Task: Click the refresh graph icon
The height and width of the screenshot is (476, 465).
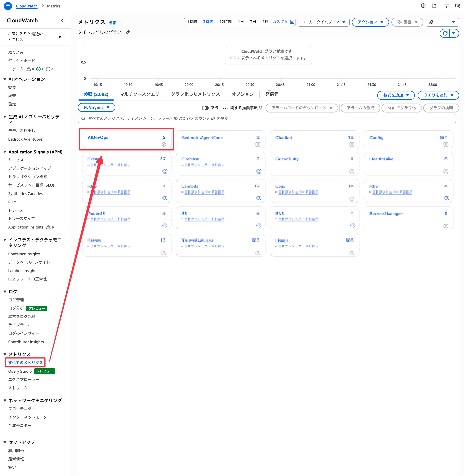Action: [445, 33]
